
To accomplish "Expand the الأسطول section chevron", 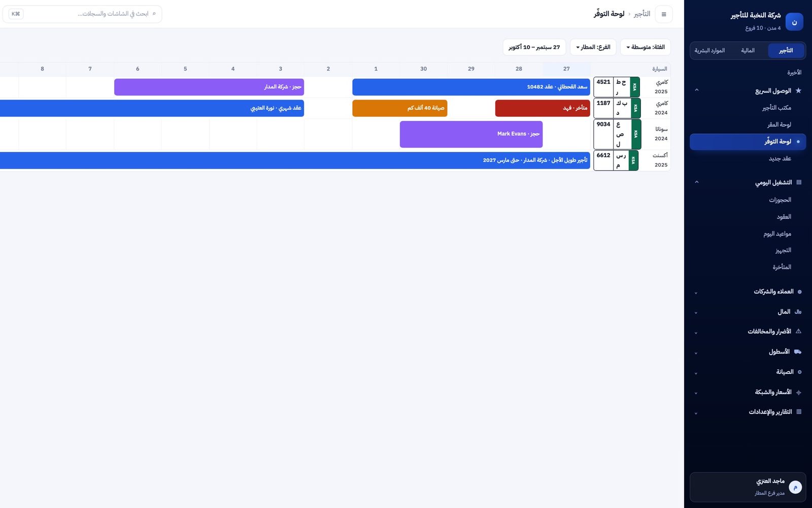I will 696,353.
